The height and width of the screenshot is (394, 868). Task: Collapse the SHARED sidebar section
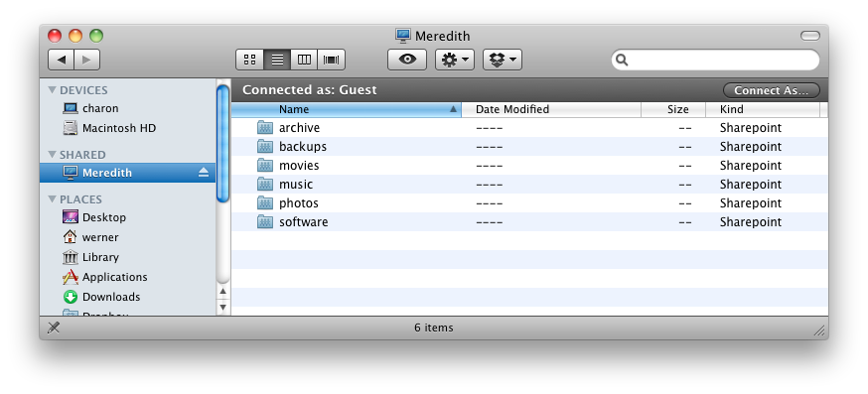pos(52,154)
